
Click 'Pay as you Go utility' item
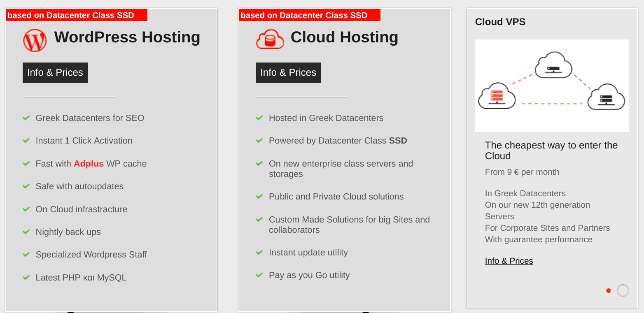pos(309,275)
